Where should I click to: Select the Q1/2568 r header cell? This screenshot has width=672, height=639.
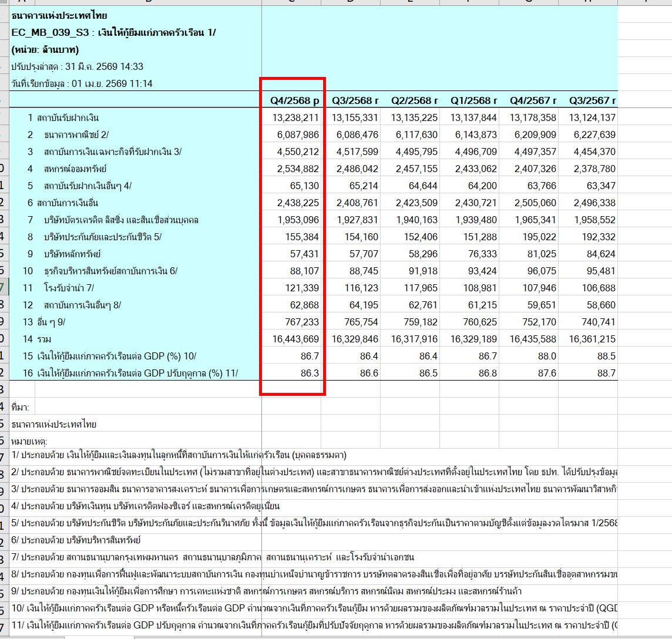[473, 100]
